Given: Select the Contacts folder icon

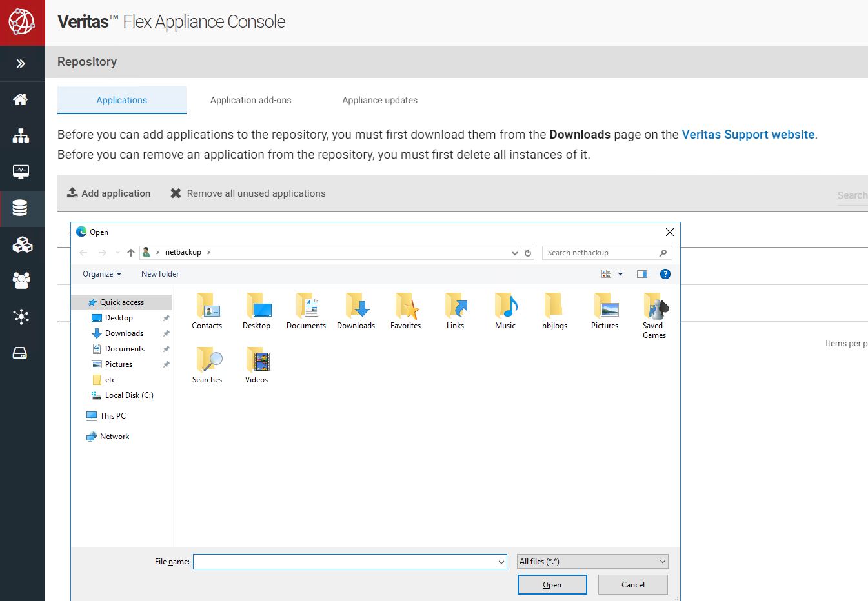Looking at the screenshot, I should (207, 311).
